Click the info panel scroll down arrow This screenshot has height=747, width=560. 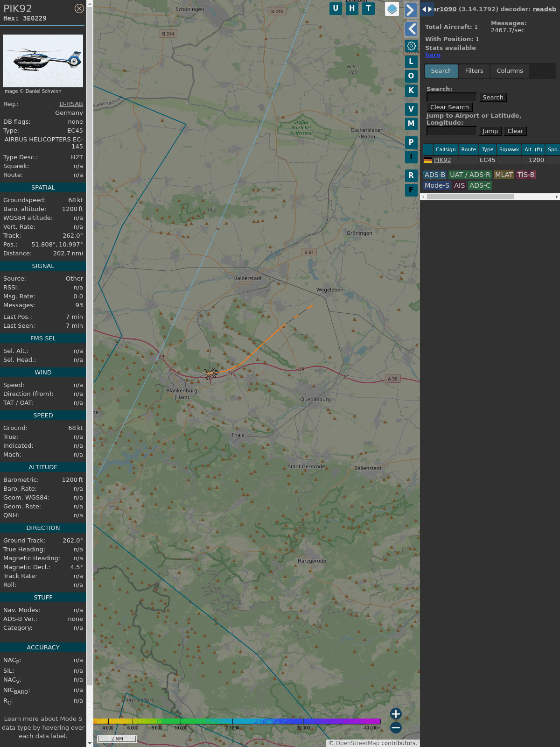pyautogui.click(x=90, y=743)
